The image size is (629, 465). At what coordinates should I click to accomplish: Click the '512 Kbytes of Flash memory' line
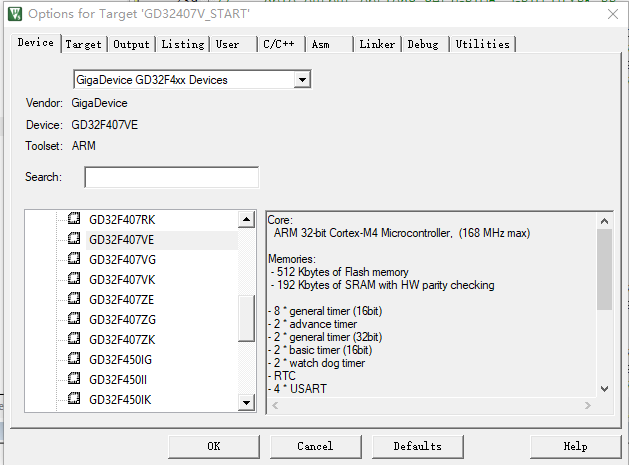tap(339, 272)
